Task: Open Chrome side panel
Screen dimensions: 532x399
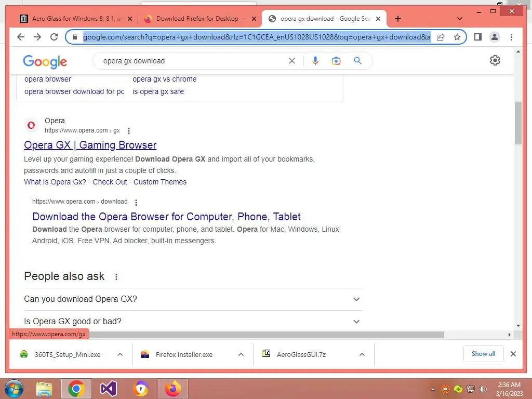Action: coord(478,37)
